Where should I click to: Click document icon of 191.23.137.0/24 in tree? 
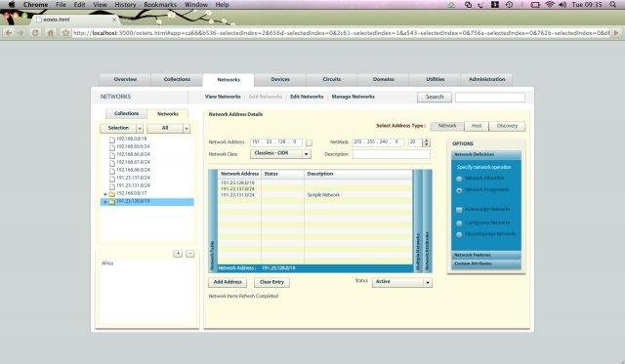112,178
